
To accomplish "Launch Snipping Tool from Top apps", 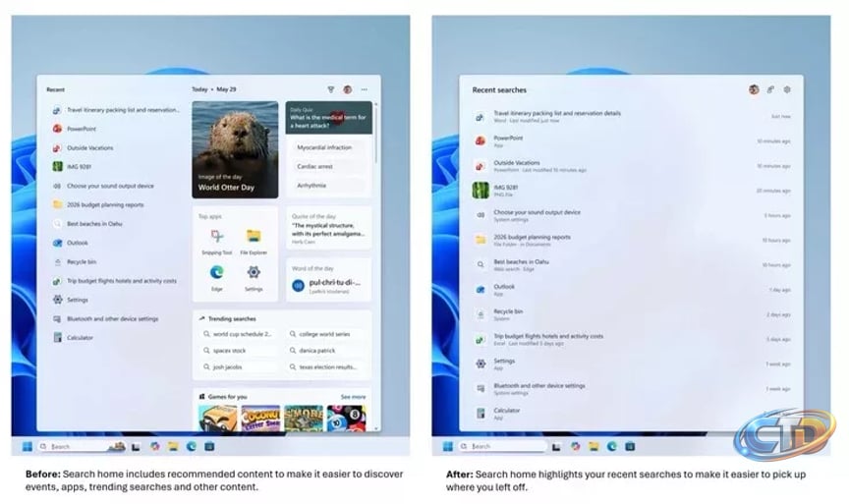I will tap(216, 241).
